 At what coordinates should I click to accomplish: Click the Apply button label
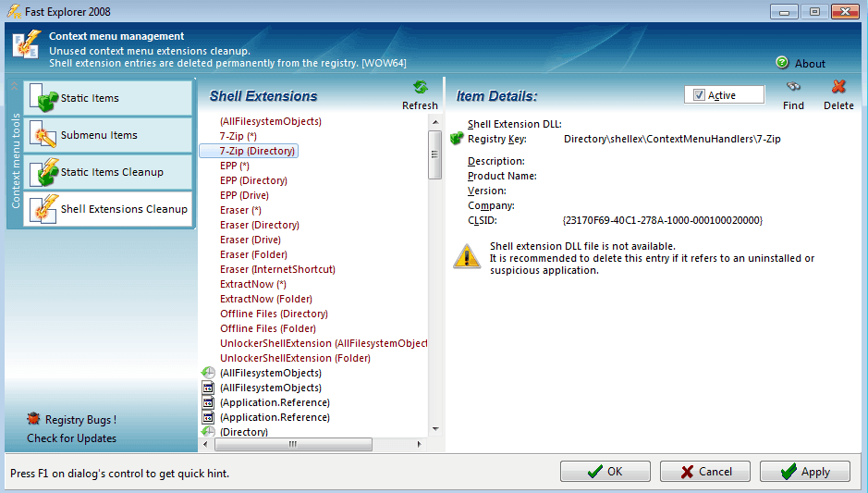[x=815, y=472]
